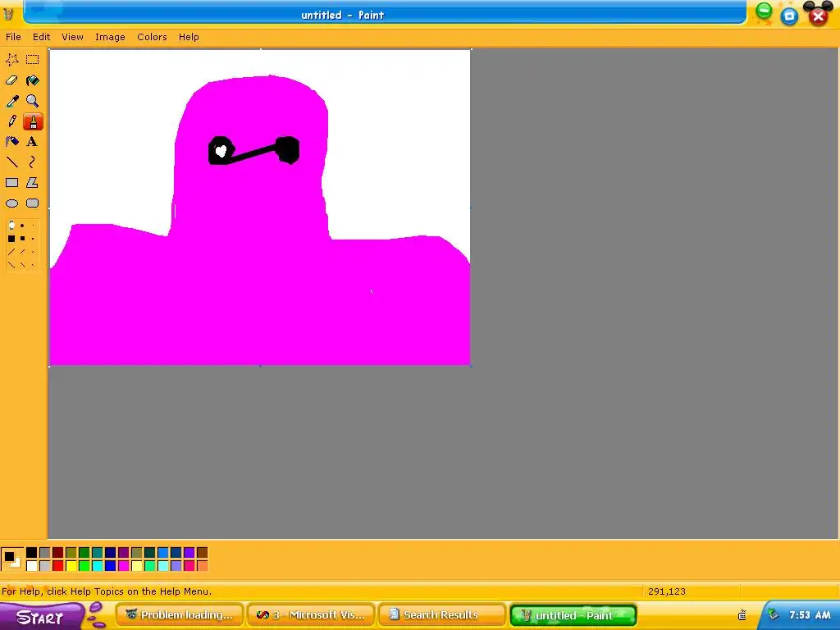Pick the large backslash brush tip

[11, 265]
